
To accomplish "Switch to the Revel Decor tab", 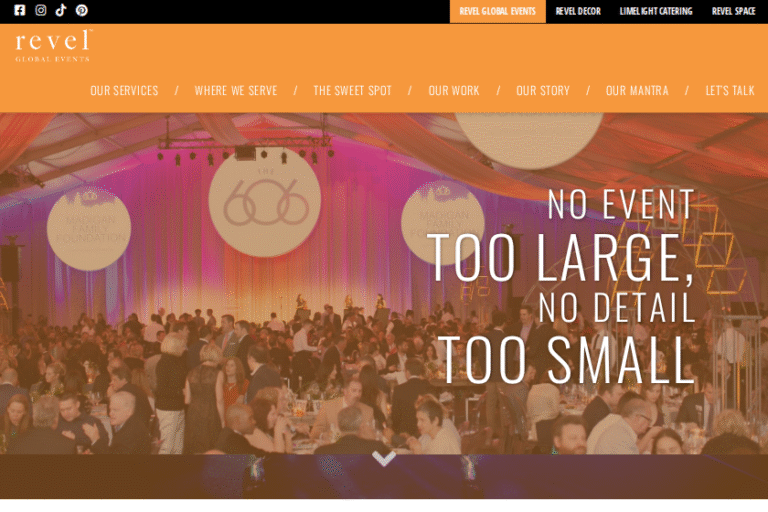I will tap(578, 12).
